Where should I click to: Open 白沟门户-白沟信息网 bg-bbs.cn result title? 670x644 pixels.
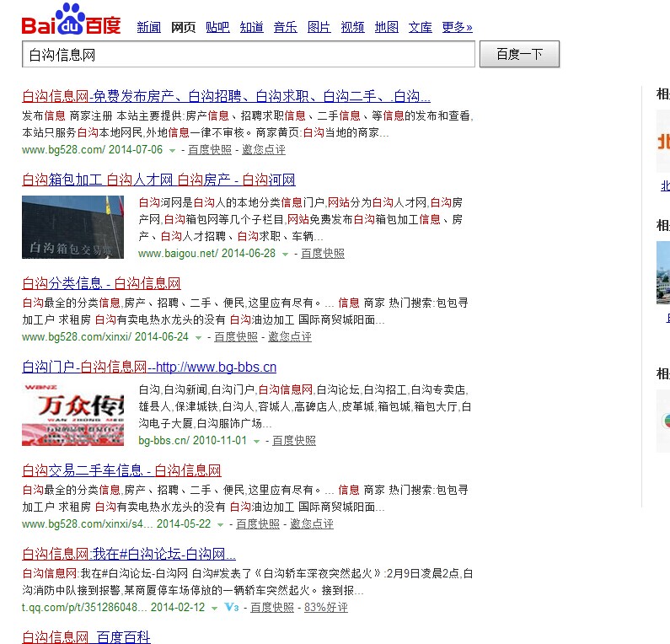[149, 368]
